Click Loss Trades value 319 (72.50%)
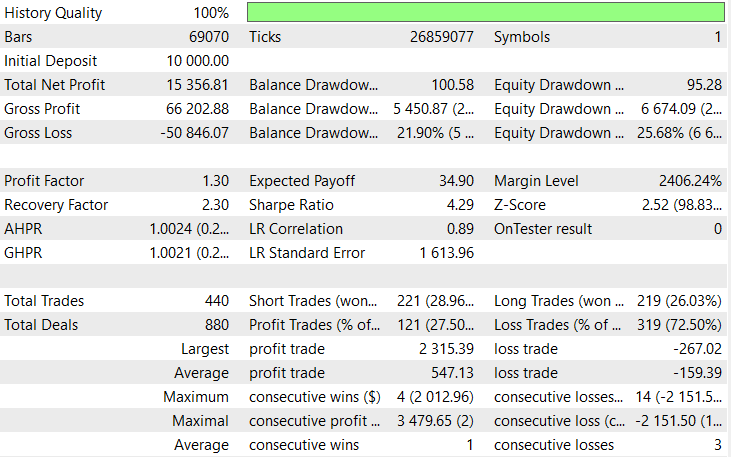731x457 pixels. click(x=679, y=325)
